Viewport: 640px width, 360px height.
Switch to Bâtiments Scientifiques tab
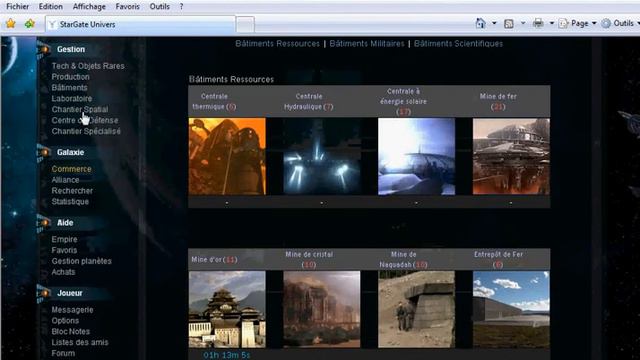point(458,44)
